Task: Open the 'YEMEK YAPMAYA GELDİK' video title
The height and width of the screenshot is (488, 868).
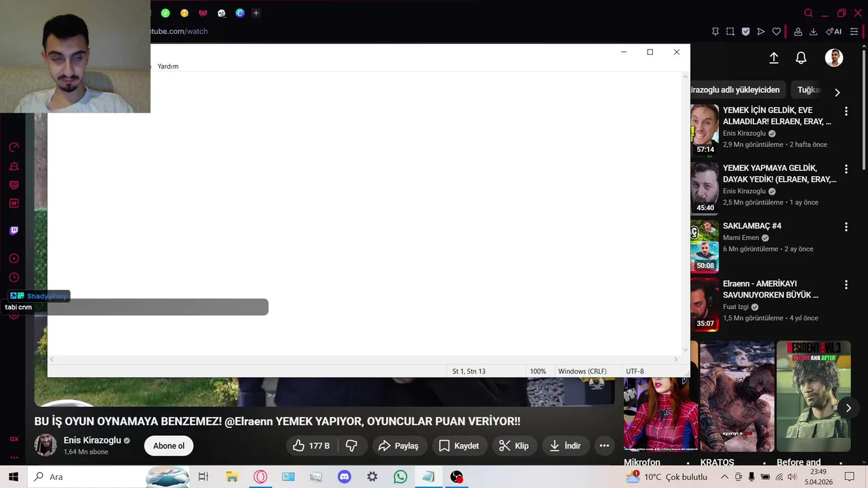Action: [779, 174]
